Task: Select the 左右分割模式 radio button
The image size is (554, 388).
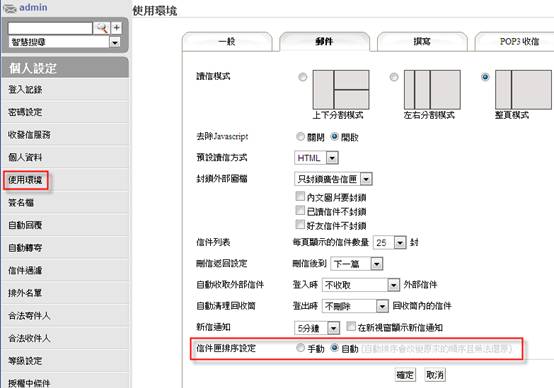Action: (x=394, y=77)
